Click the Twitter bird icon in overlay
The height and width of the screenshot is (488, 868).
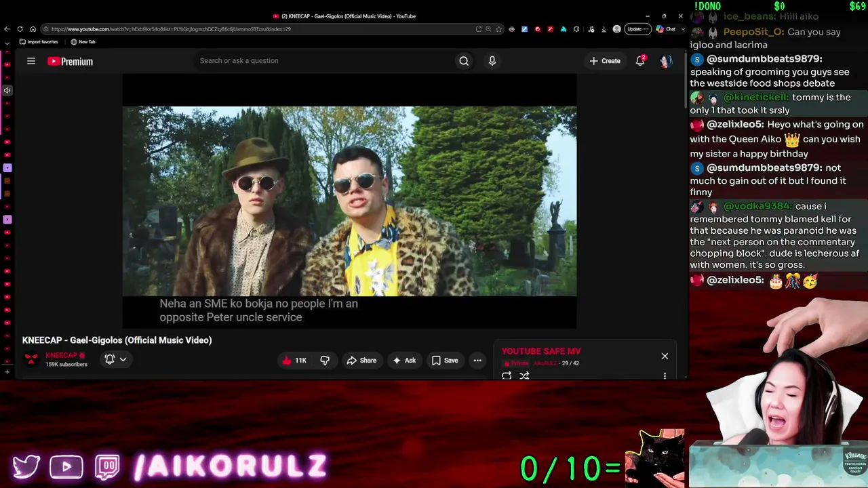(x=26, y=467)
